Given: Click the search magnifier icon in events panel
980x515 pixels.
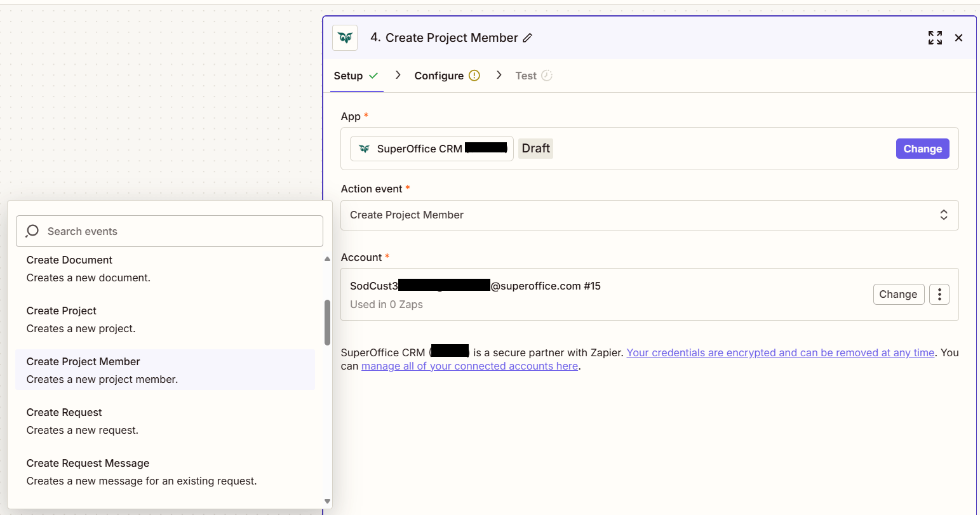Looking at the screenshot, I should click(x=32, y=231).
